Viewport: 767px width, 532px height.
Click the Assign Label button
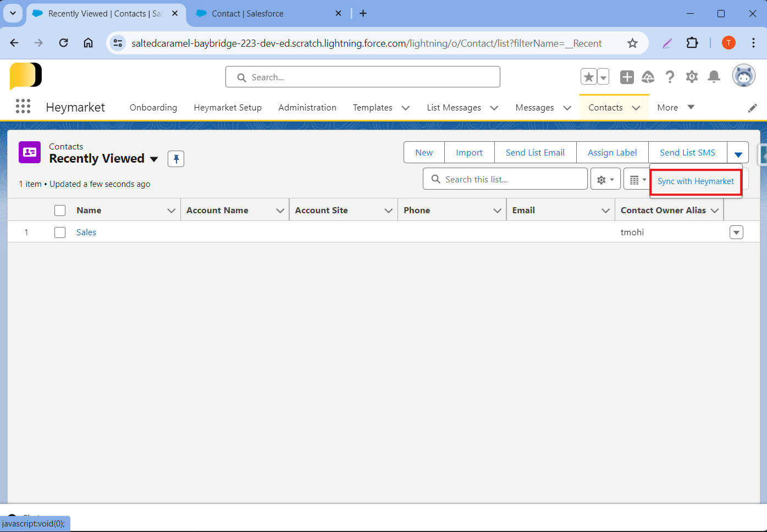coord(612,153)
